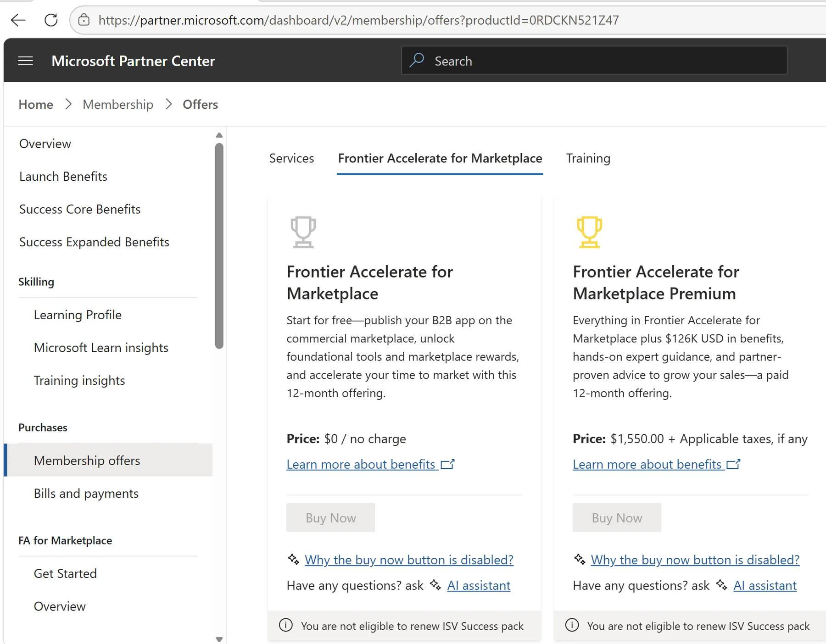Image resolution: width=826 pixels, height=644 pixels.
Task: Open Training insights in sidebar
Action: pos(79,381)
